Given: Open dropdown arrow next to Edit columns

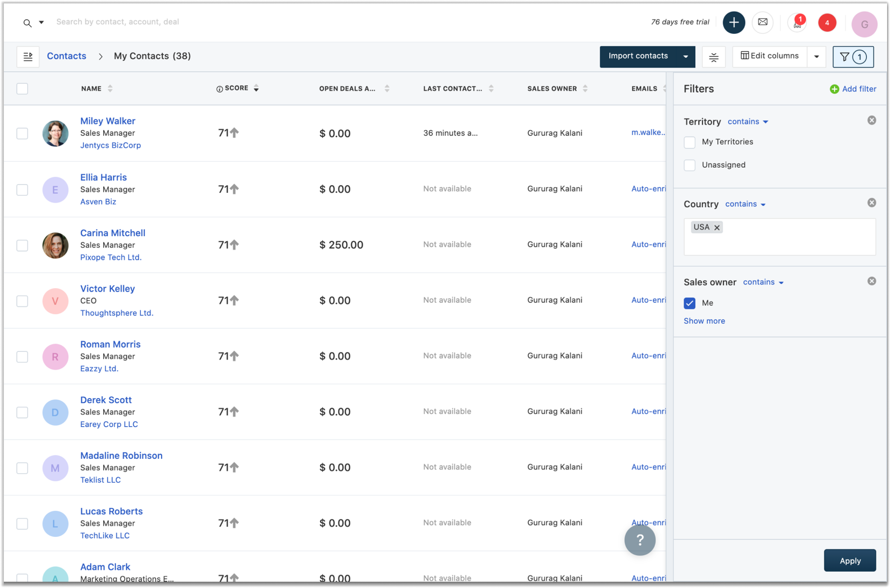Looking at the screenshot, I should pyautogui.click(x=816, y=57).
